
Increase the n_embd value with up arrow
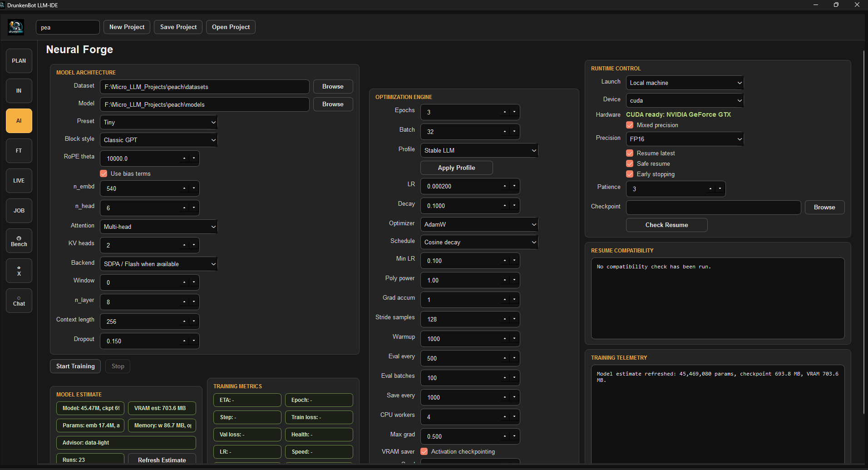(184, 188)
